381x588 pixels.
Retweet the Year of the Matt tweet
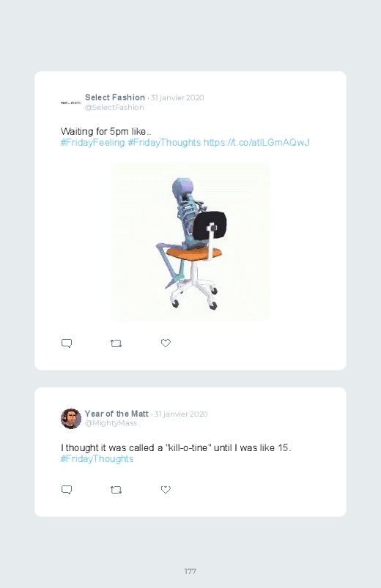coord(116,490)
